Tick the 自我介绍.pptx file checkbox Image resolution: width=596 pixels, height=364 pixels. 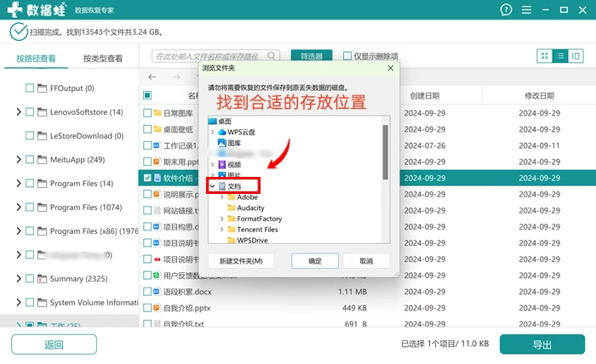click(147, 308)
